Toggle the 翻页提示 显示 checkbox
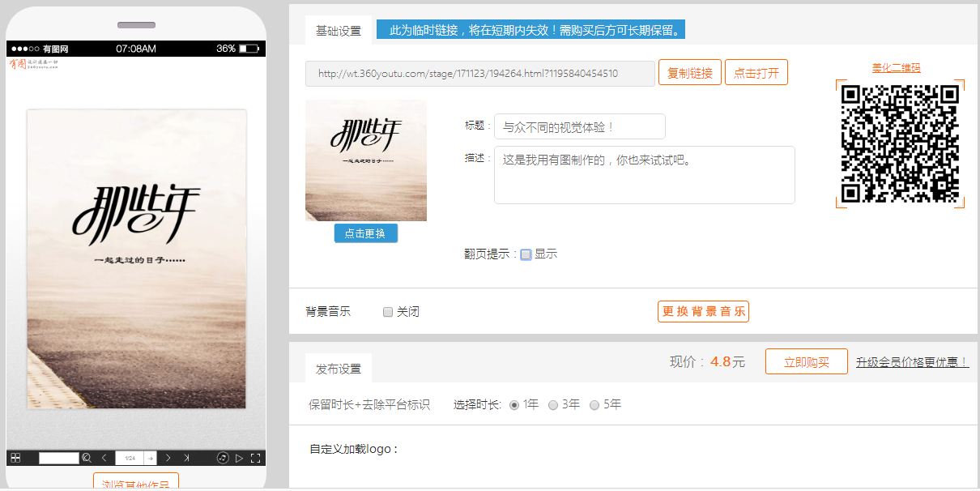The image size is (980, 491). click(x=526, y=254)
